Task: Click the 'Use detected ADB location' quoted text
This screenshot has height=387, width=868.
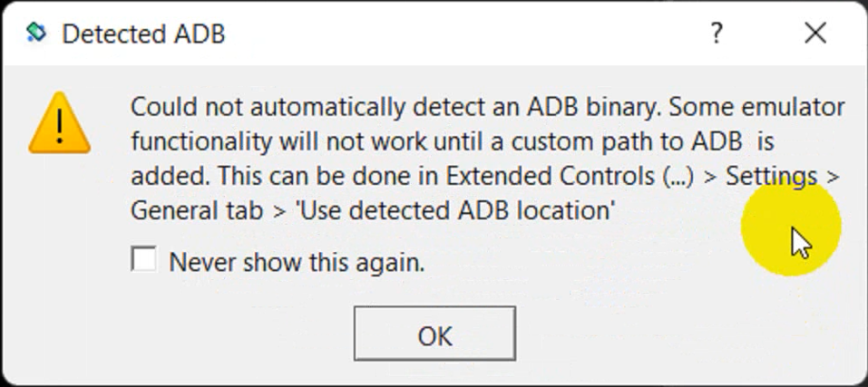Action: [x=456, y=211]
